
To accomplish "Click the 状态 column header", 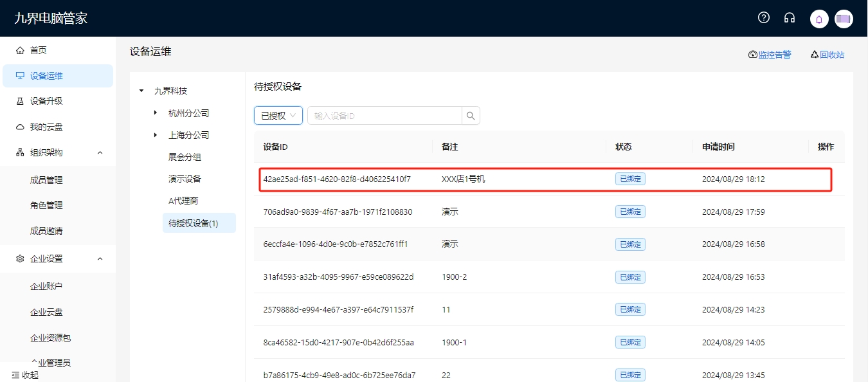I will pyautogui.click(x=624, y=147).
